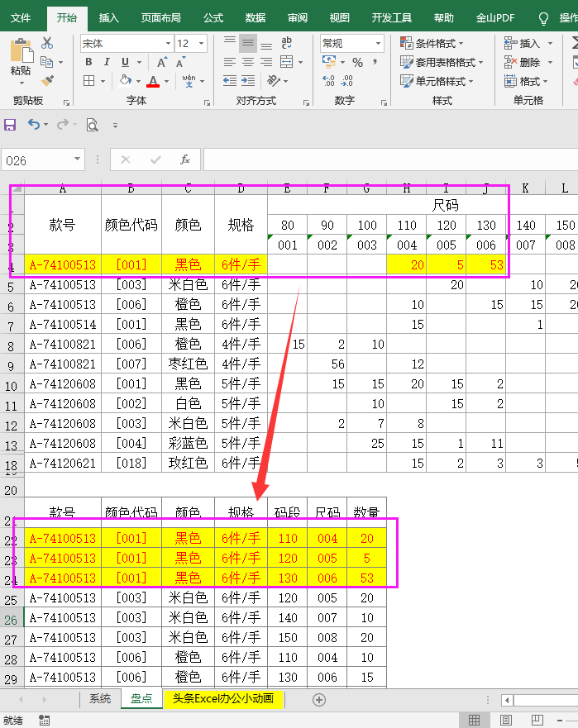
Task: Save the workbook from quick access
Action: click(10, 125)
